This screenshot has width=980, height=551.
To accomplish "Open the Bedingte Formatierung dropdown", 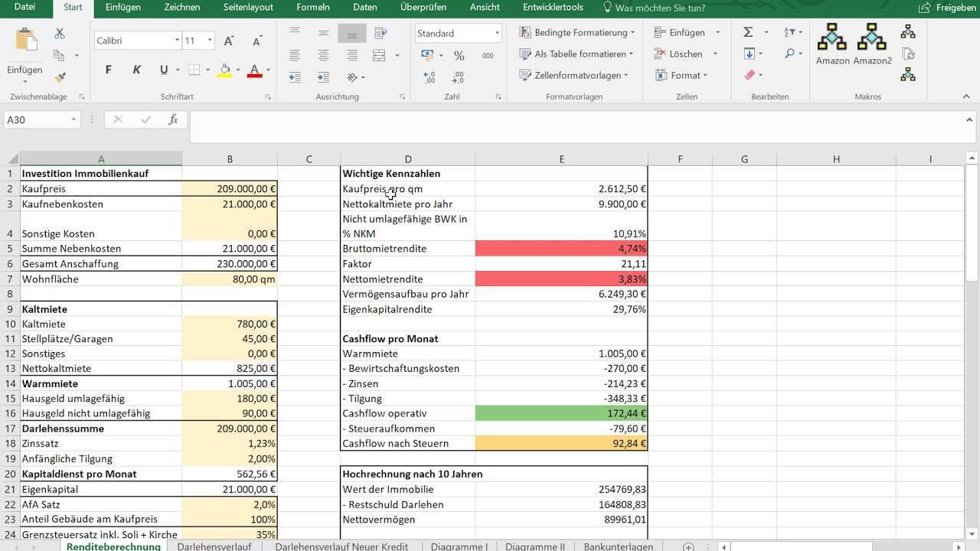I will click(577, 32).
